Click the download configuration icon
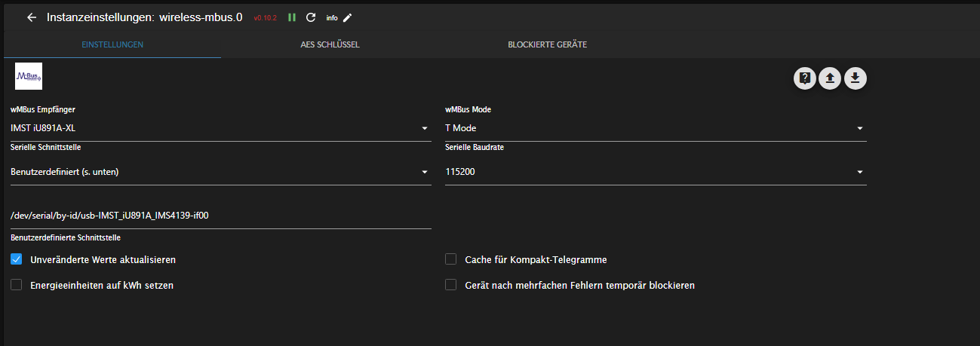 point(856,78)
